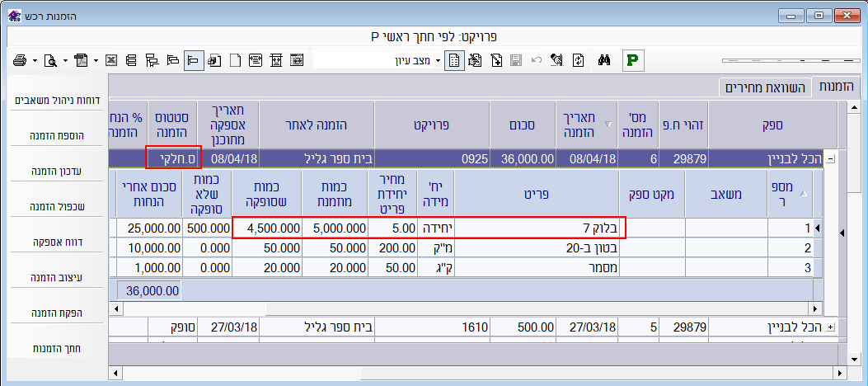
Task: Switch to the השוואת מחירים tab
Action: (764, 87)
